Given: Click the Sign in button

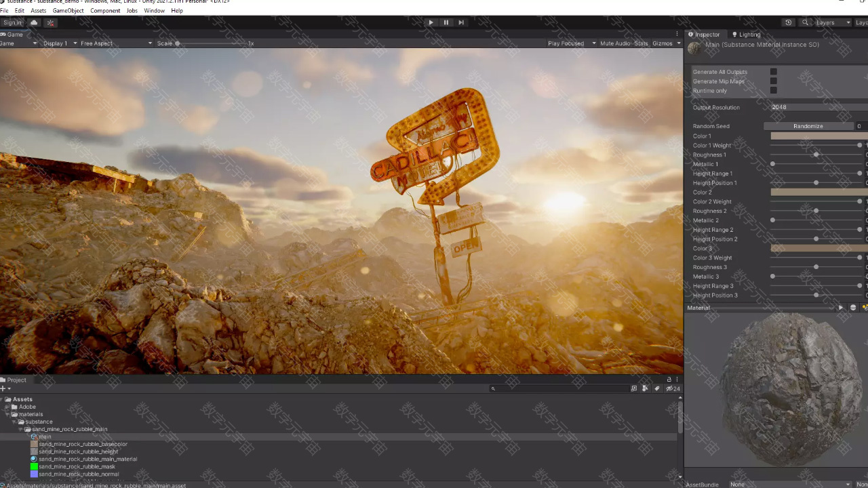Looking at the screenshot, I should pos(12,22).
